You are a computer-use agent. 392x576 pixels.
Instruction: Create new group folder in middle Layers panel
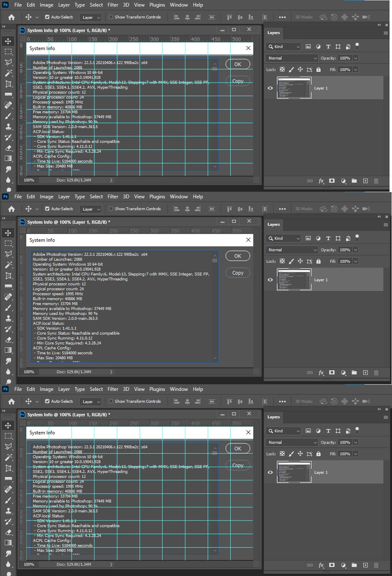pos(354,372)
